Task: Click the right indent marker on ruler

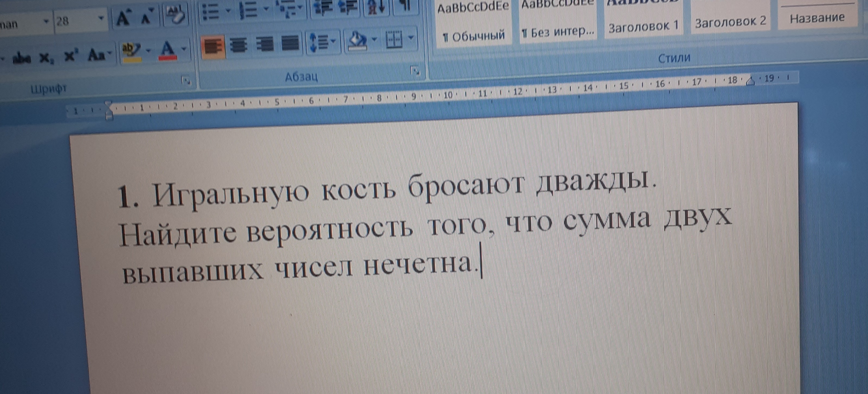Action: (x=751, y=81)
